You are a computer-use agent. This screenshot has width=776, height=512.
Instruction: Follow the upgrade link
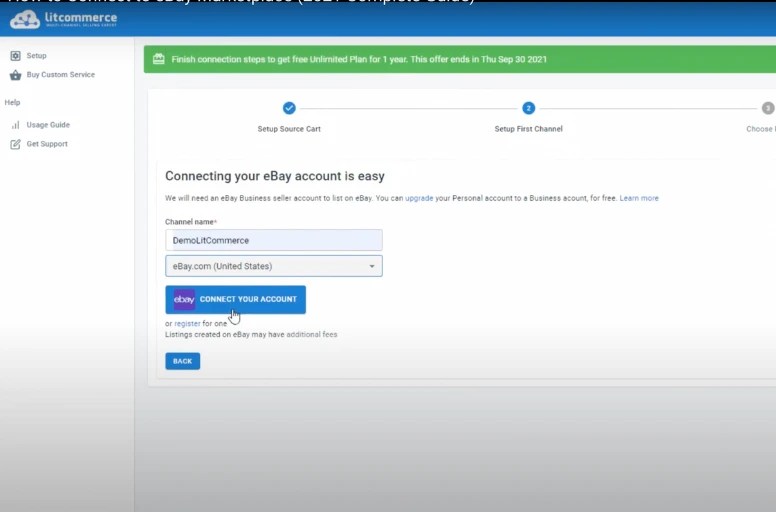(x=419, y=198)
